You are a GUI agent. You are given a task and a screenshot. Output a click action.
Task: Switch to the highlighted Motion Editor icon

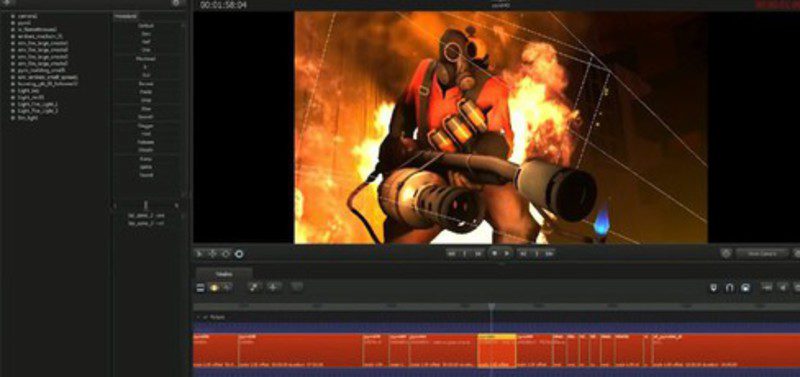pyautogui.click(x=214, y=288)
